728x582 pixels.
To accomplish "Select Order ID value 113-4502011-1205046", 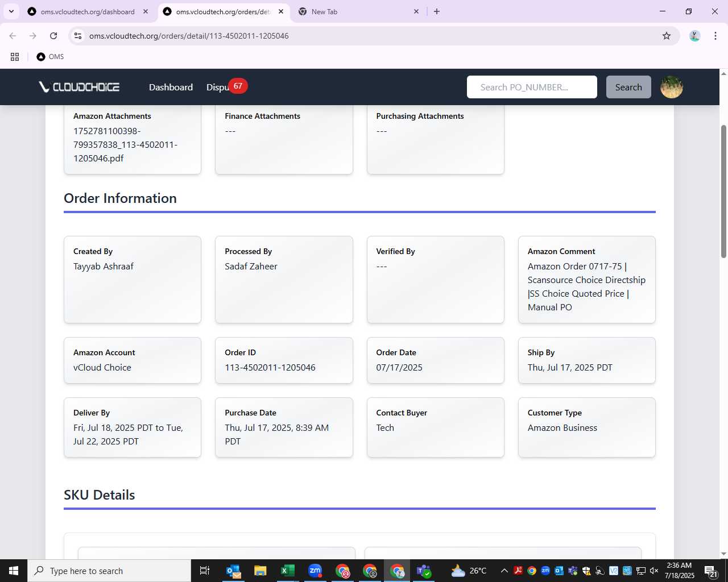I will [270, 367].
